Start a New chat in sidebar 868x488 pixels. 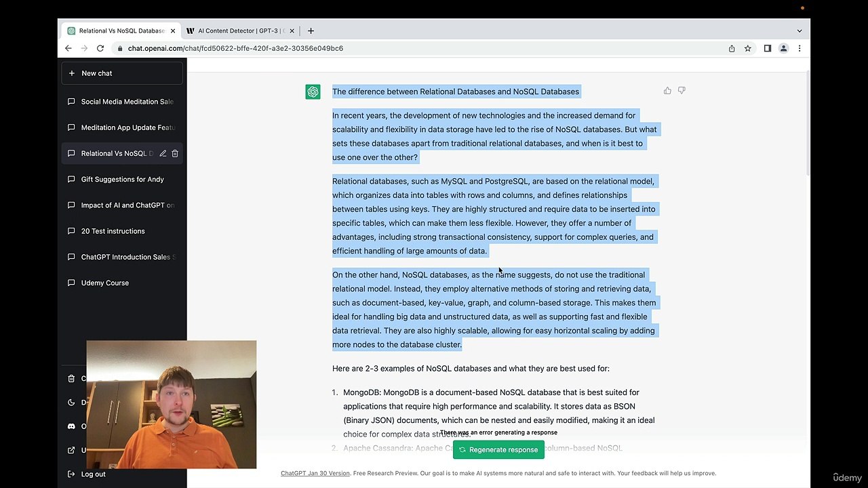122,73
